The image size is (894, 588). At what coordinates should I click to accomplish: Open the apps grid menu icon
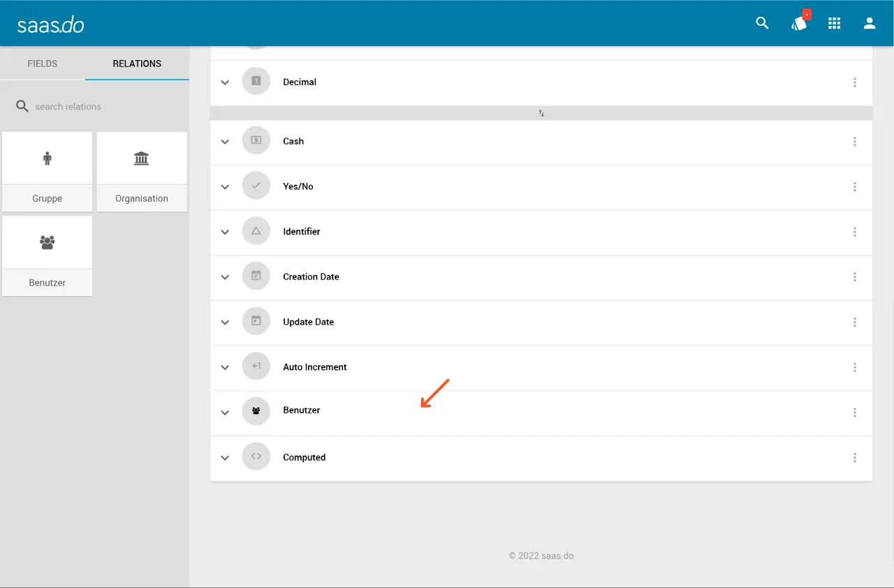[834, 23]
